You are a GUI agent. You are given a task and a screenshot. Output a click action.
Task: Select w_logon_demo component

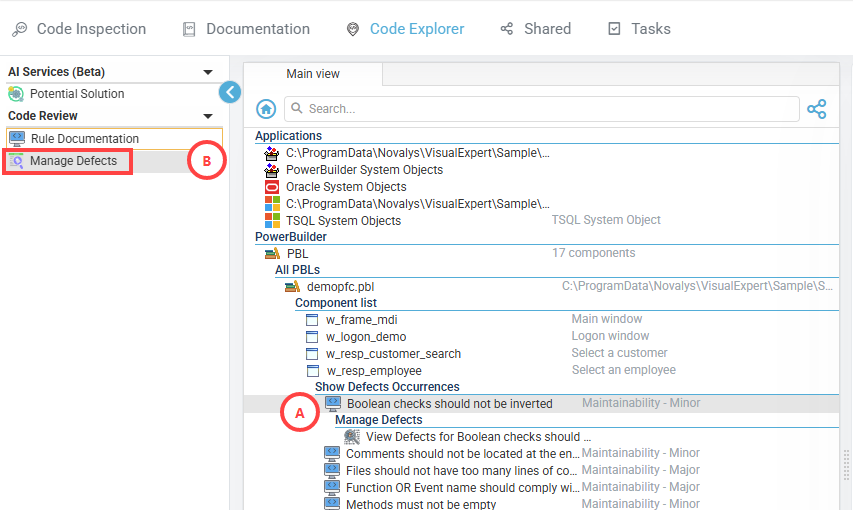pyautogui.click(x=366, y=337)
